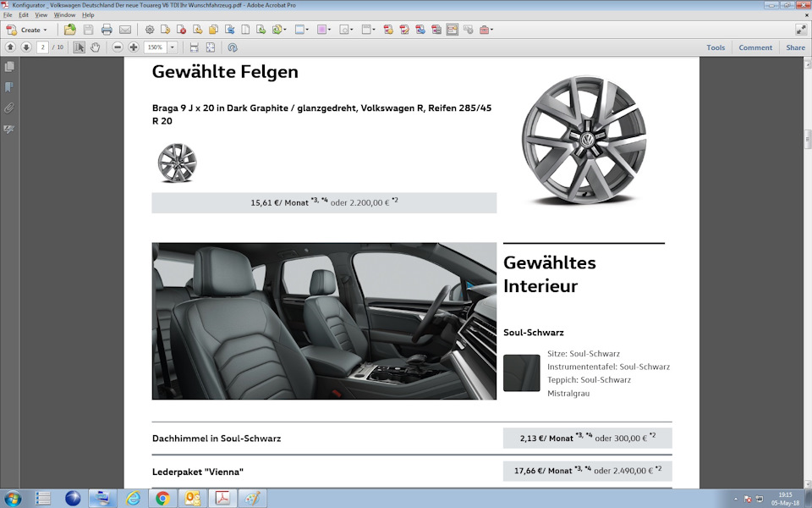Image resolution: width=812 pixels, height=508 pixels.
Task: Click the delete page red X icon
Action: (x=181, y=30)
